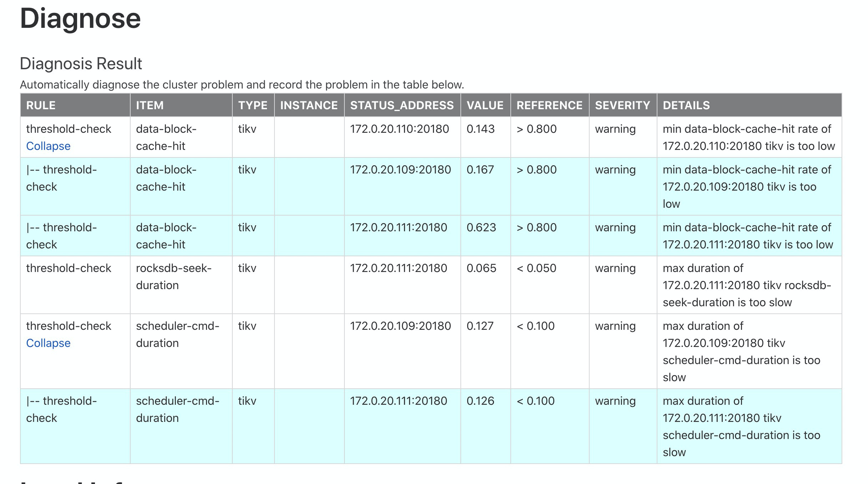This screenshot has height=484, width=868.
Task: Click the VALUE column header
Action: pyautogui.click(x=485, y=105)
